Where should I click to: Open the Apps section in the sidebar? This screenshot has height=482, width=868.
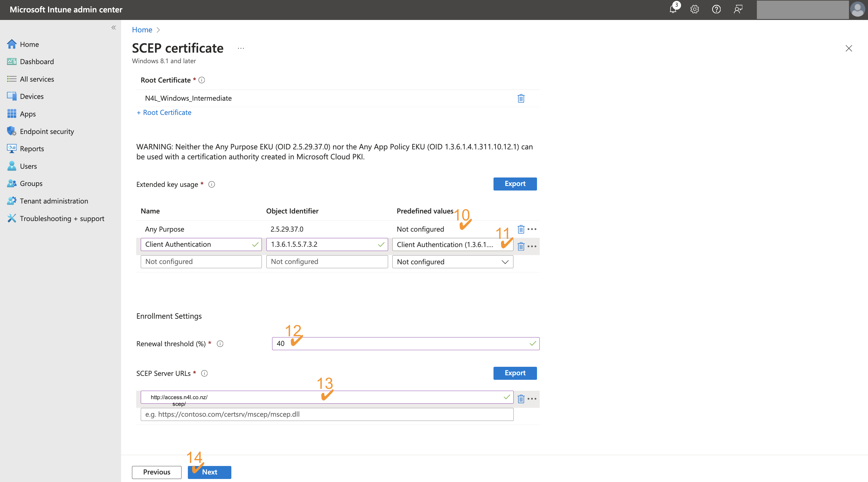point(27,114)
